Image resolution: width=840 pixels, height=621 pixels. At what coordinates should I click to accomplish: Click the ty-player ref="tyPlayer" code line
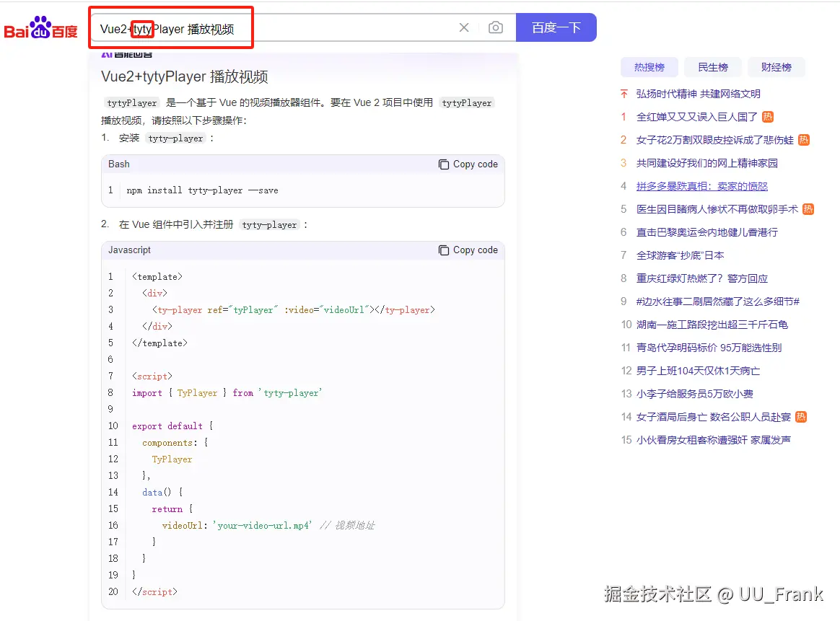coord(294,310)
